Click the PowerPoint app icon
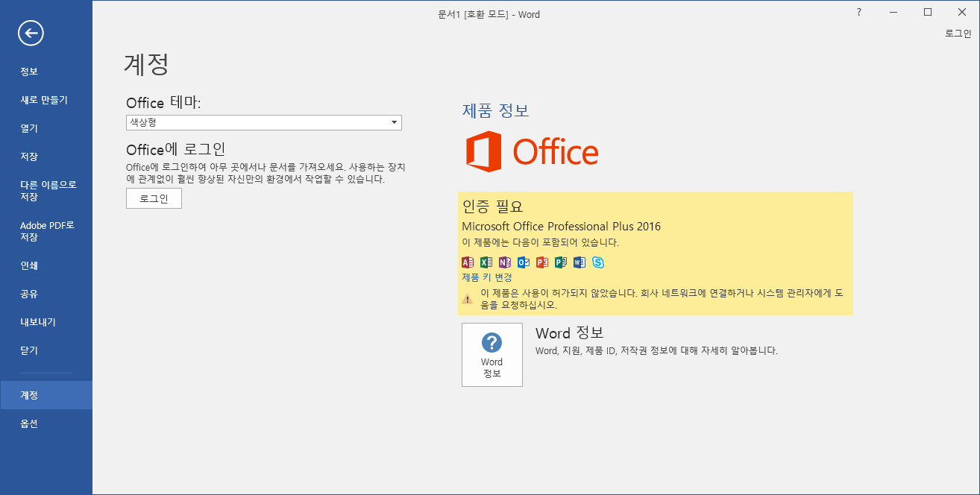The height and width of the screenshot is (495, 980). (542, 262)
